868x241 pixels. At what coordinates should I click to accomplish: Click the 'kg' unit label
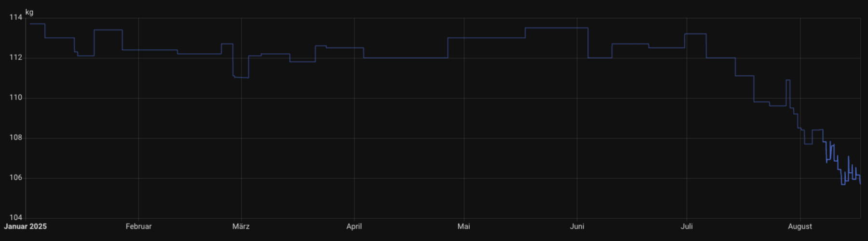click(29, 12)
